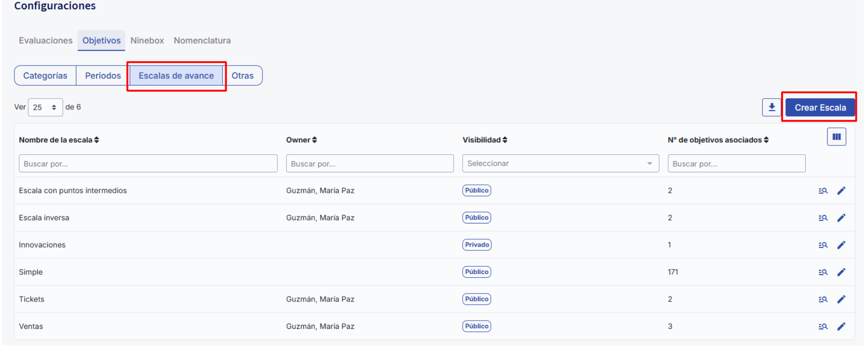Edit the Escala inversa row with pencil
The image size is (868, 347).
click(x=841, y=218)
